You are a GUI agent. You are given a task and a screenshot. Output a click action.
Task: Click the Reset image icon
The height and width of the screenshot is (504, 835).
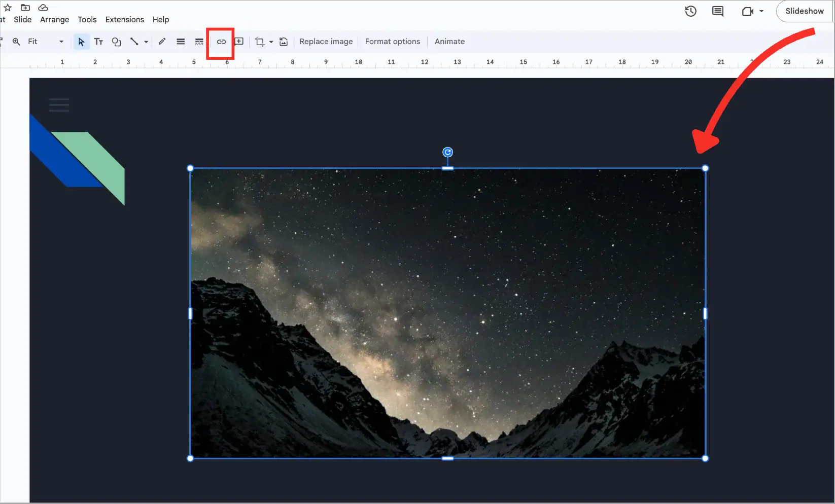284,42
